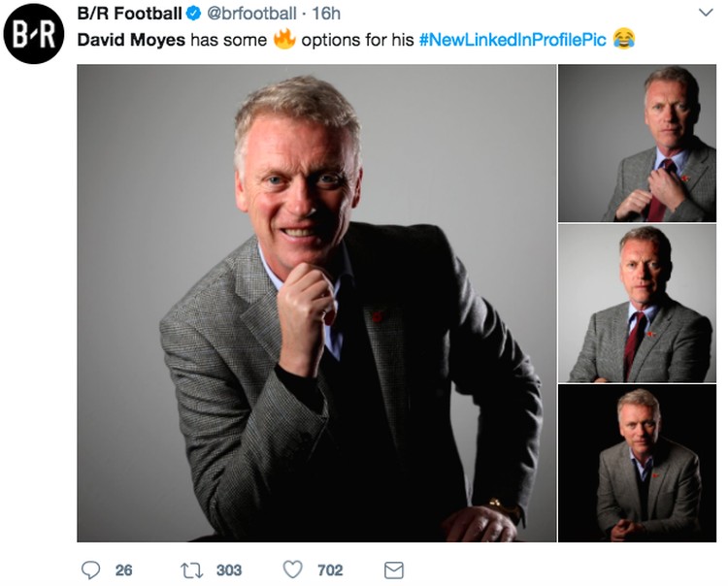Open the 16h timestamp link
728x586 pixels.
pos(326,14)
